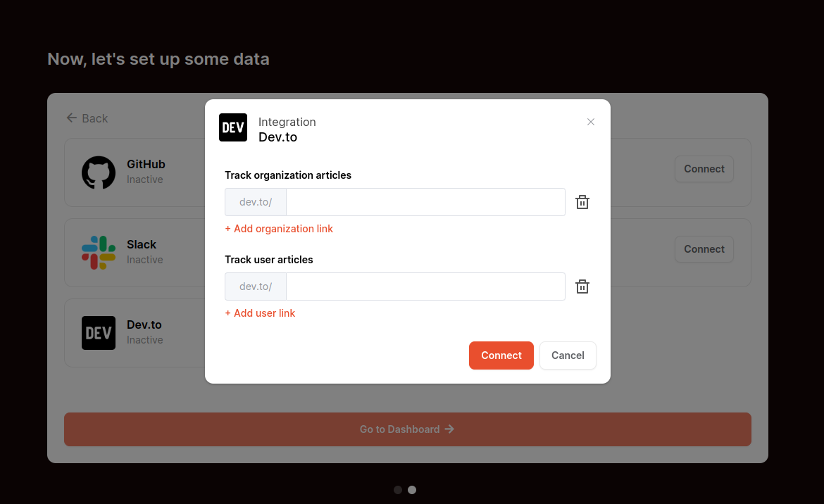Delete the user articles link row
This screenshot has height=504, width=824.
[x=582, y=286]
